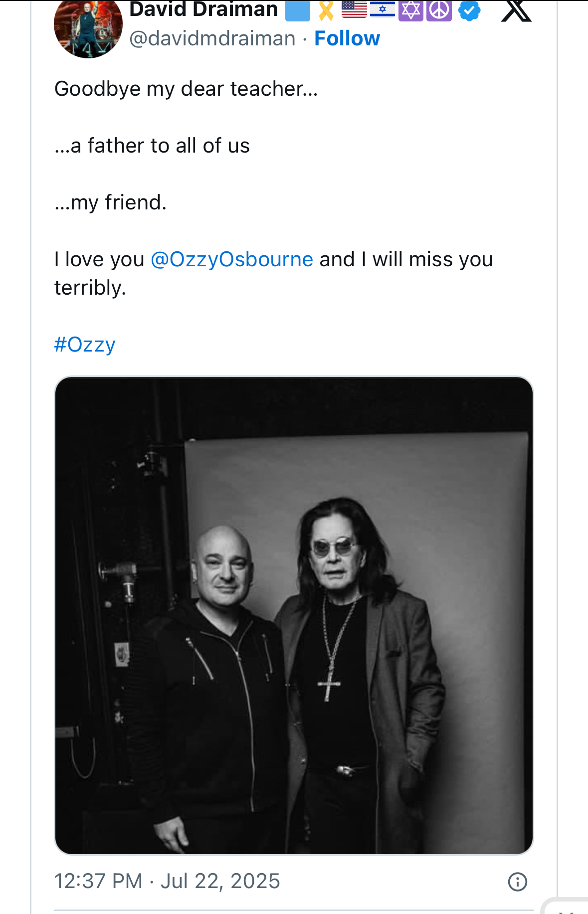Click the Israeli flag emoji
Screen dimensions: 588x914
coord(383,9)
